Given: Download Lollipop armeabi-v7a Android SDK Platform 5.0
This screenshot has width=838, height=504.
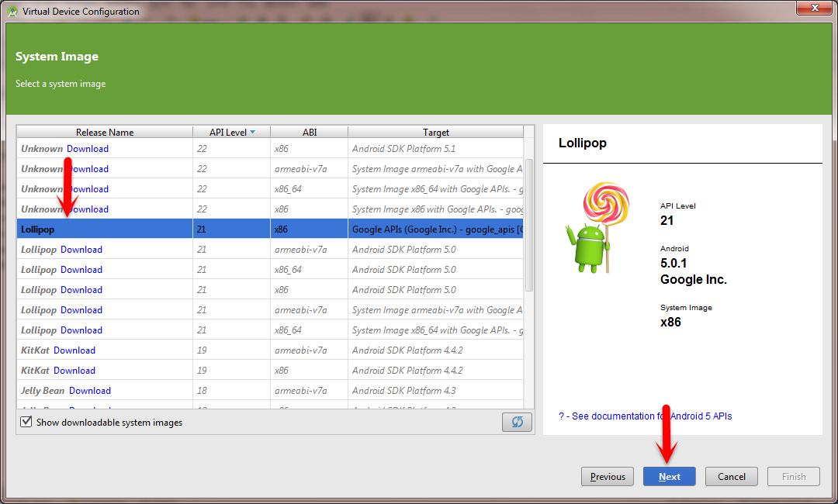Looking at the screenshot, I should [81, 250].
